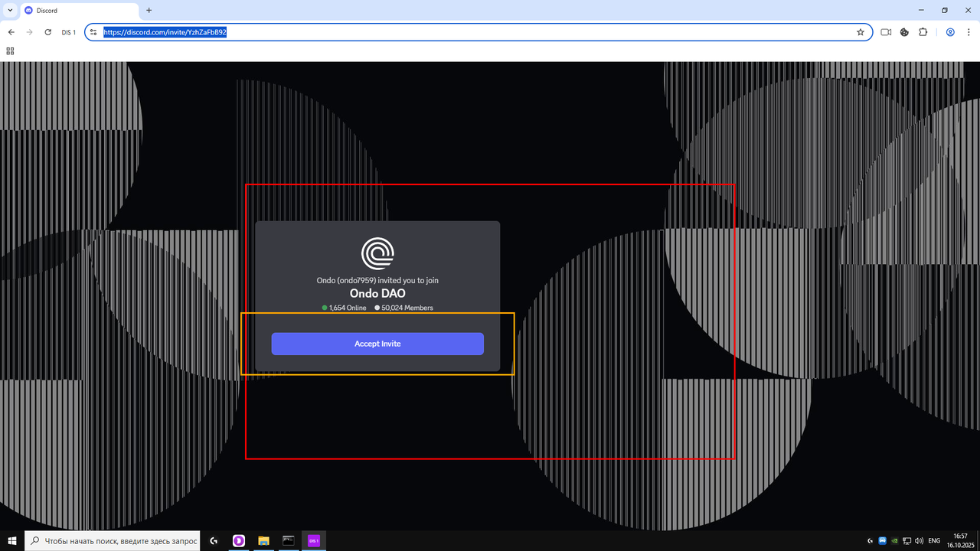Open the clock showing 16:57

(960, 540)
